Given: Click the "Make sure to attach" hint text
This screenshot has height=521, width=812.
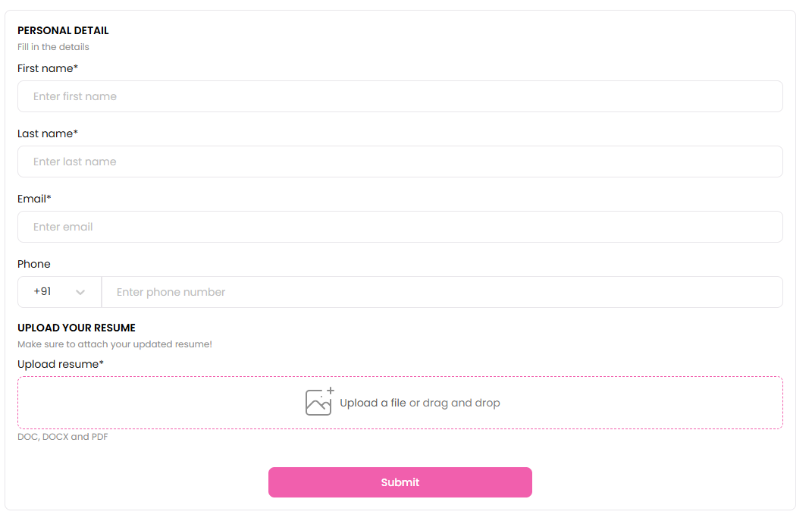Looking at the screenshot, I should pos(114,344).
